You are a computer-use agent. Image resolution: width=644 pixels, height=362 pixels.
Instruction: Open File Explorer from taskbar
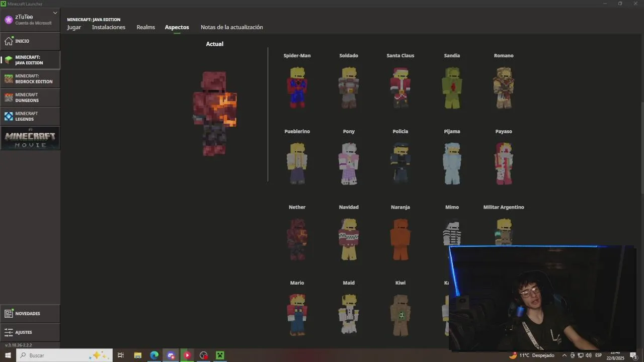point(137,355)
